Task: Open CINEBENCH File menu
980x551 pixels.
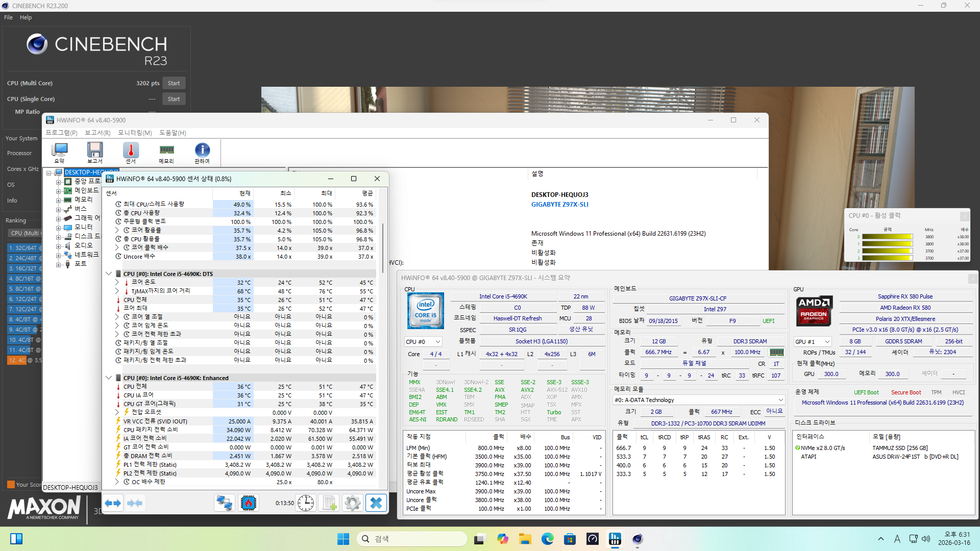Action: [x=9, y=17]
